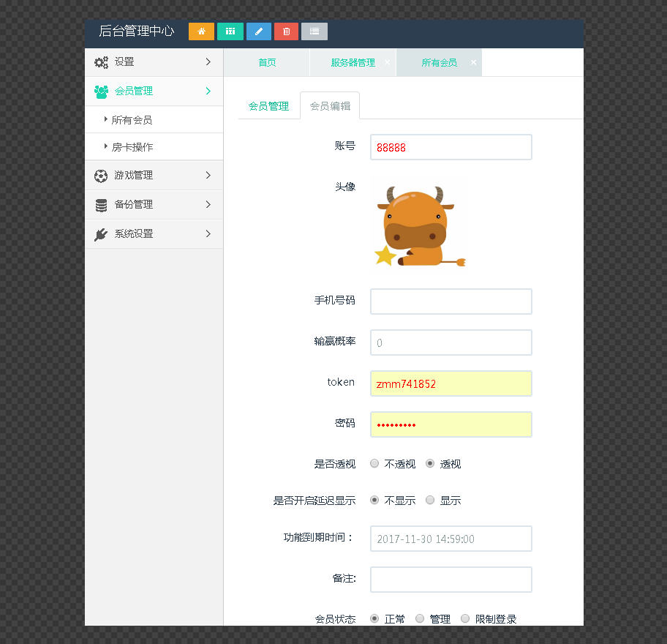Enable the 显示 option for delayed display
667x644 pixels.
click(430, 500)
